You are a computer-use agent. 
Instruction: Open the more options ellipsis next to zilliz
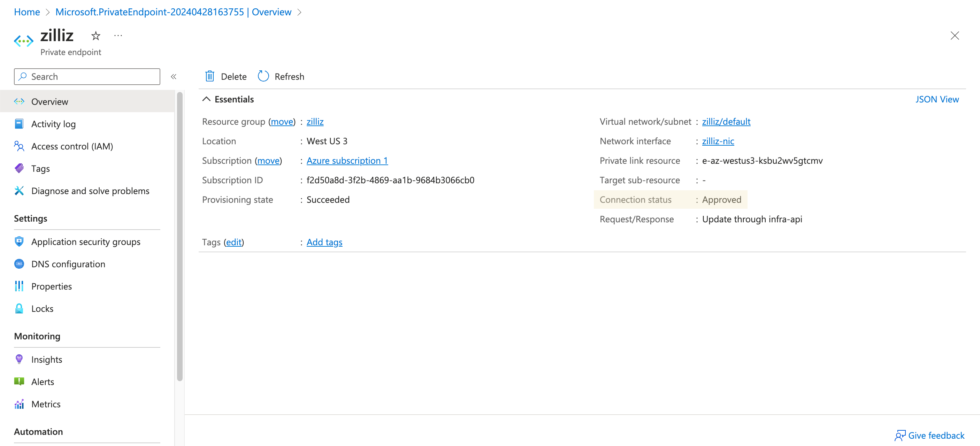[x=118, y=36]
